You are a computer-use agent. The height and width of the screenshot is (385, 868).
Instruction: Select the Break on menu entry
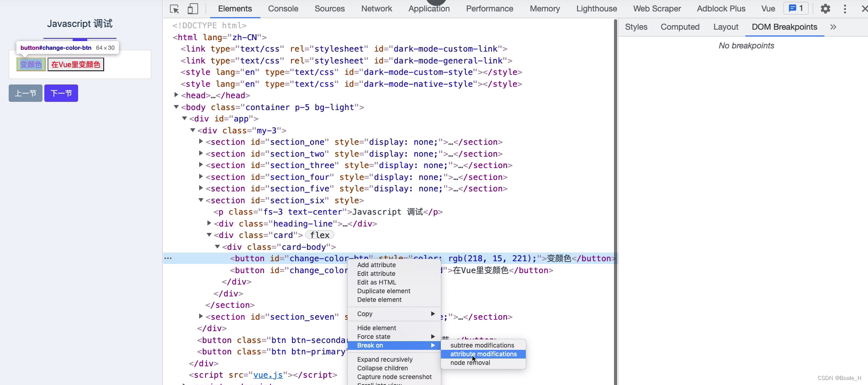(x=394, y=345)
